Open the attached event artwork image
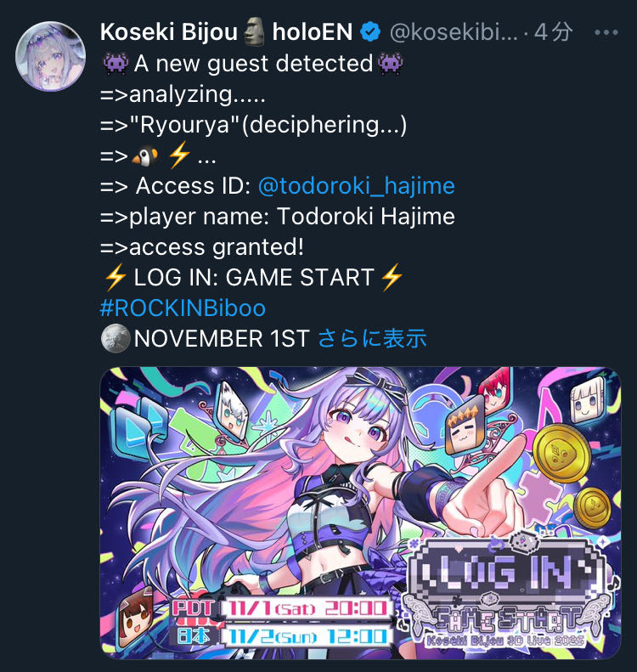Image resolution: width=637 pixels, height=672 pixels. [x=360, y=513]
